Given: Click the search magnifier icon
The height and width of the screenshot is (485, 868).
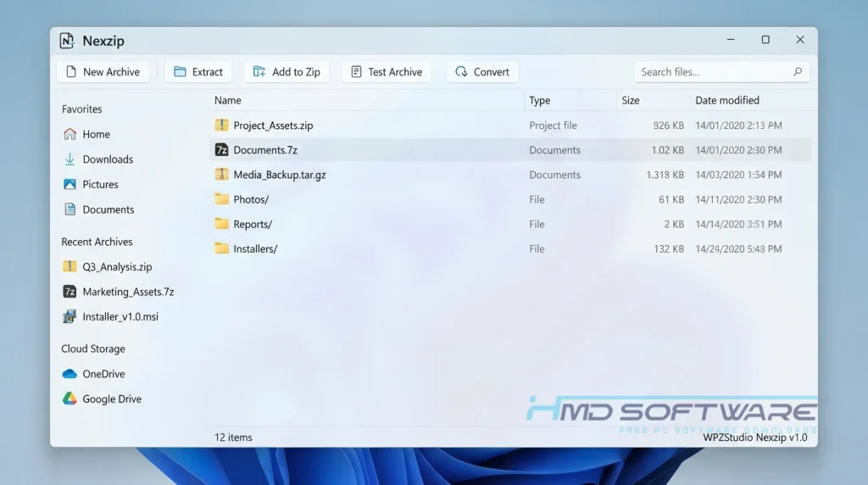Looking at the screenshot, I should [797, 71].
